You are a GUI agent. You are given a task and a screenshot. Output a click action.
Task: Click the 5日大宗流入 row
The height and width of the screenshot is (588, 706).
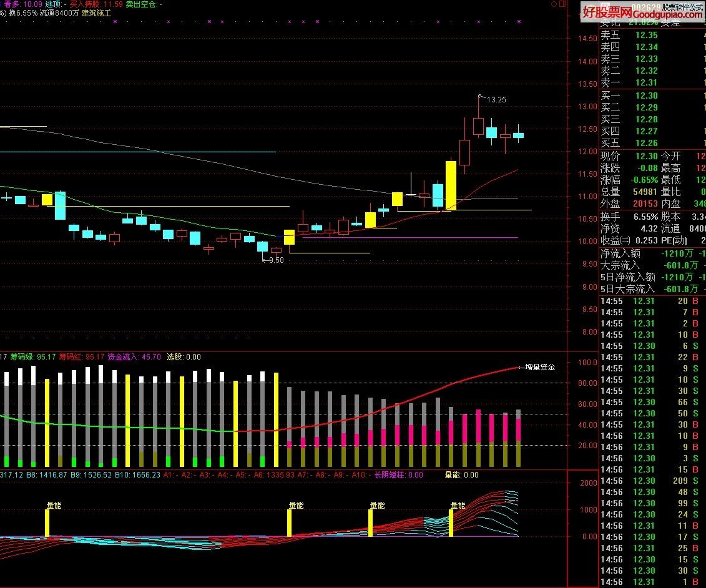(652, 288)
